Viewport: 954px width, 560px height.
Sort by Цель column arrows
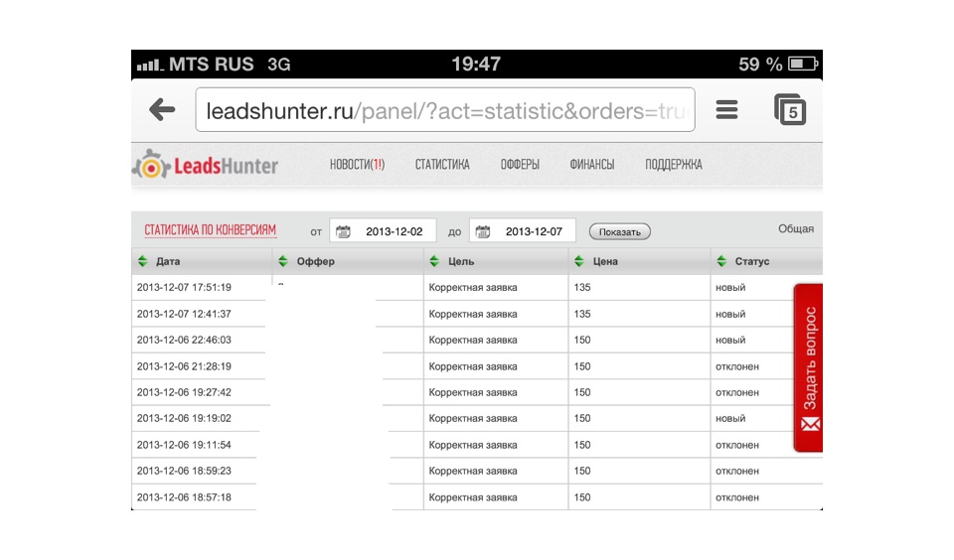(434, 261)
